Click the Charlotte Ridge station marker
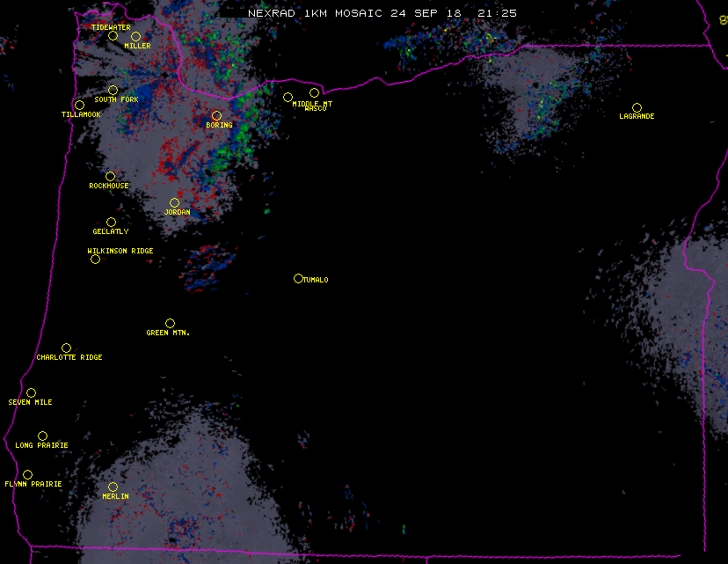 (66, 348)
